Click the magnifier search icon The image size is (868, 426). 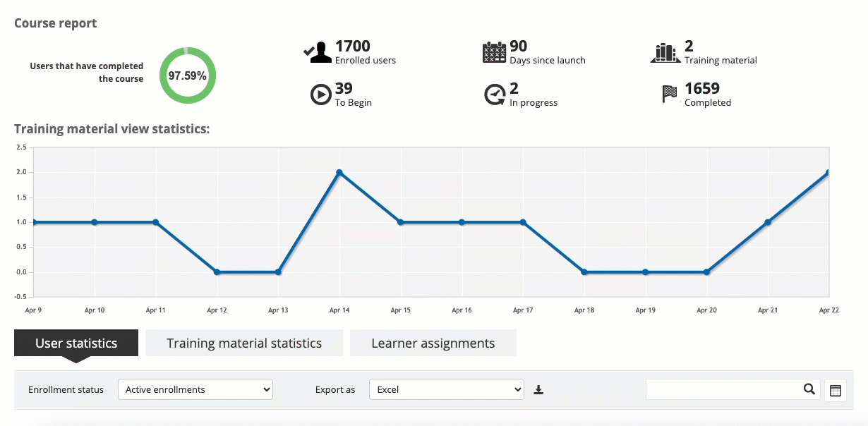809,389
